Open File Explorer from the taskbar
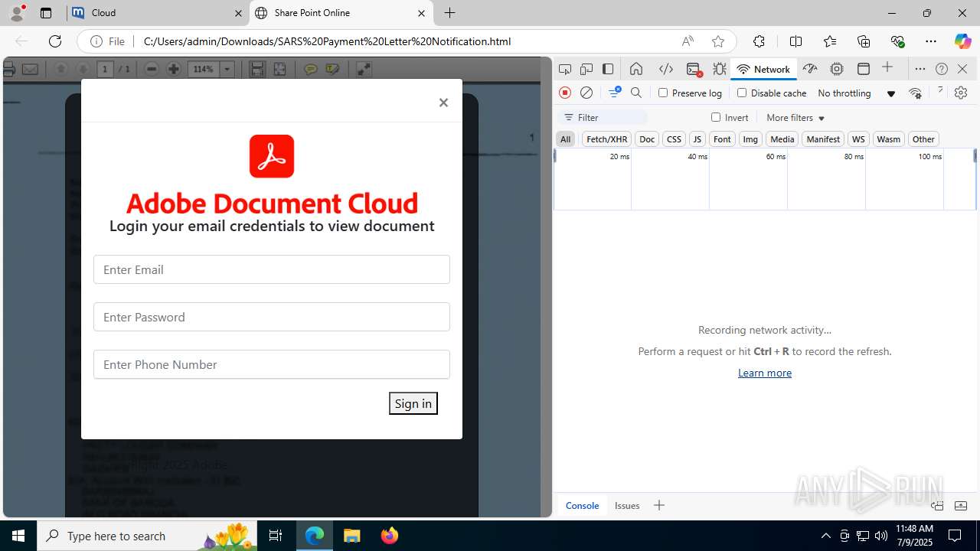Viewport: 980px width, 551px height. coord(352,536)
